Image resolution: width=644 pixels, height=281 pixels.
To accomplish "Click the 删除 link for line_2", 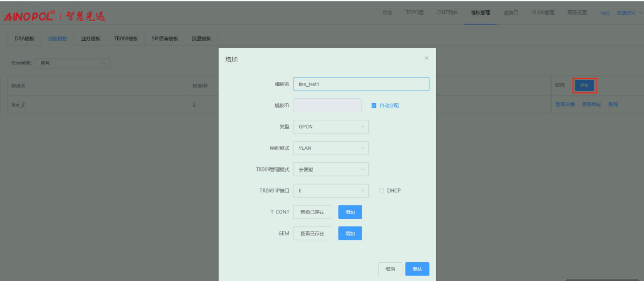I will coord(613,105).
